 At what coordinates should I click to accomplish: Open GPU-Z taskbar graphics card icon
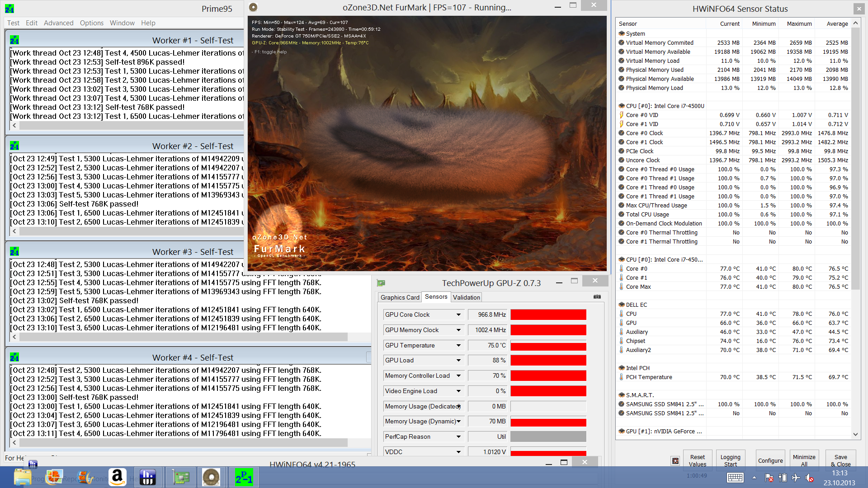(x=181, y=477)
